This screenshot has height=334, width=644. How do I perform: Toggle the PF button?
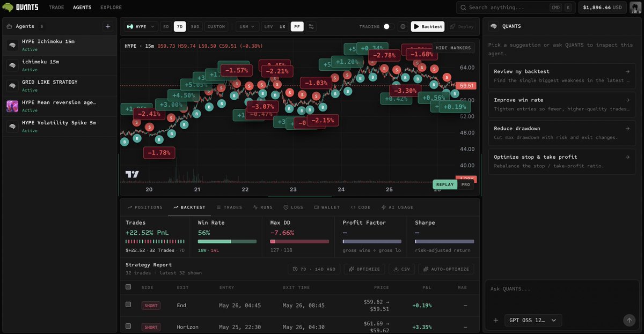pos(297,26)
